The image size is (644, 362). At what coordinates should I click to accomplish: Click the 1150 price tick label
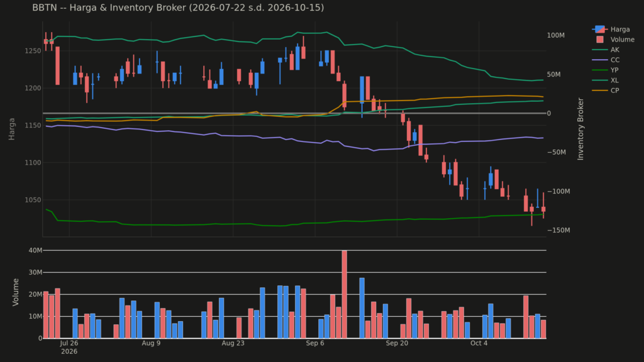[33, 126]
